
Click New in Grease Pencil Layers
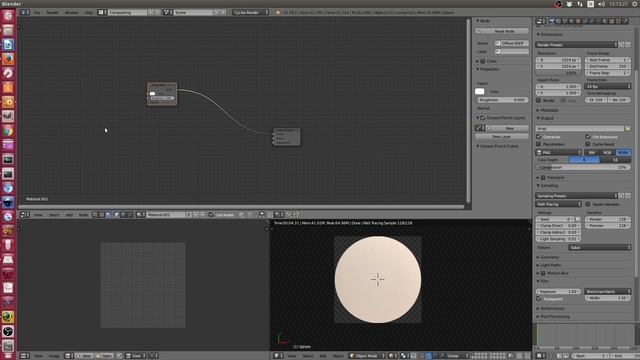509,128
